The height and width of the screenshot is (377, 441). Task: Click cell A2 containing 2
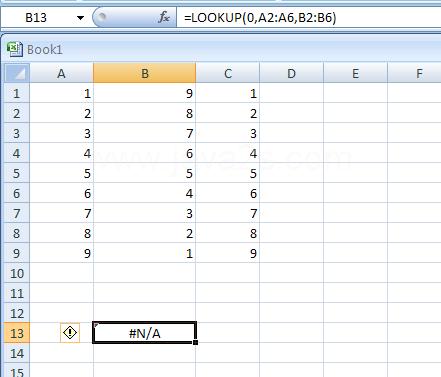tap(62, 113)
